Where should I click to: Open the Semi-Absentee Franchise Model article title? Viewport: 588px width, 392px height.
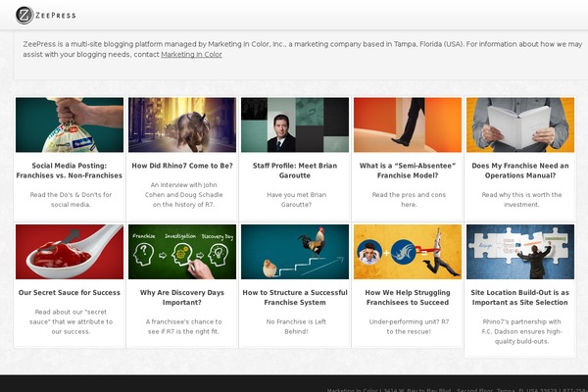coord(408,171)
